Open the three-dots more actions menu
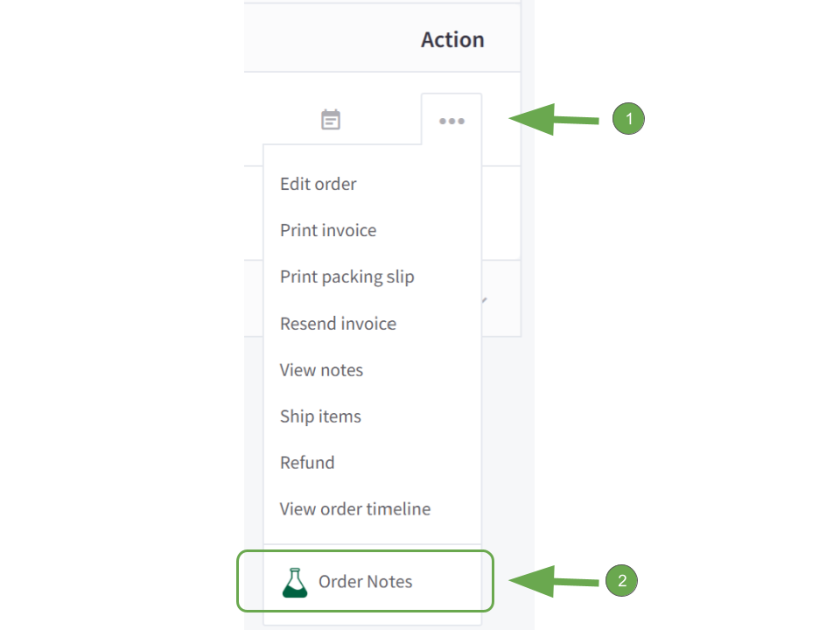840x630 pixels. [x=451, y=121]
